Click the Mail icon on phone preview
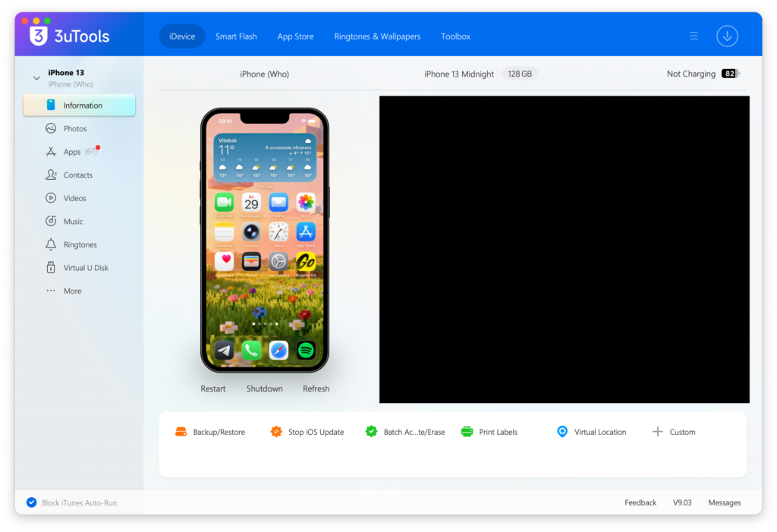 pyautogui.click(x=278, y=203)
